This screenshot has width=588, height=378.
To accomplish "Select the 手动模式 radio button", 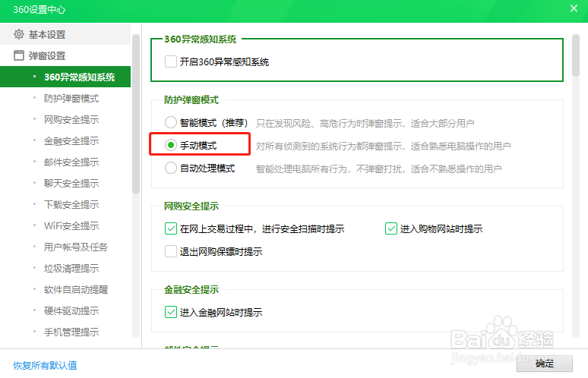I will click(x=171, y=145).
